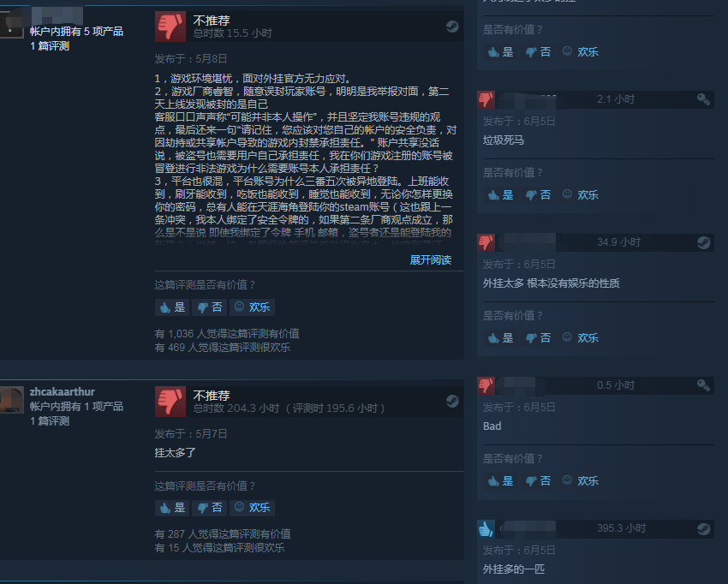Open the zhcakaarthur profile link

pyautogui.click(x=63, y=392)
